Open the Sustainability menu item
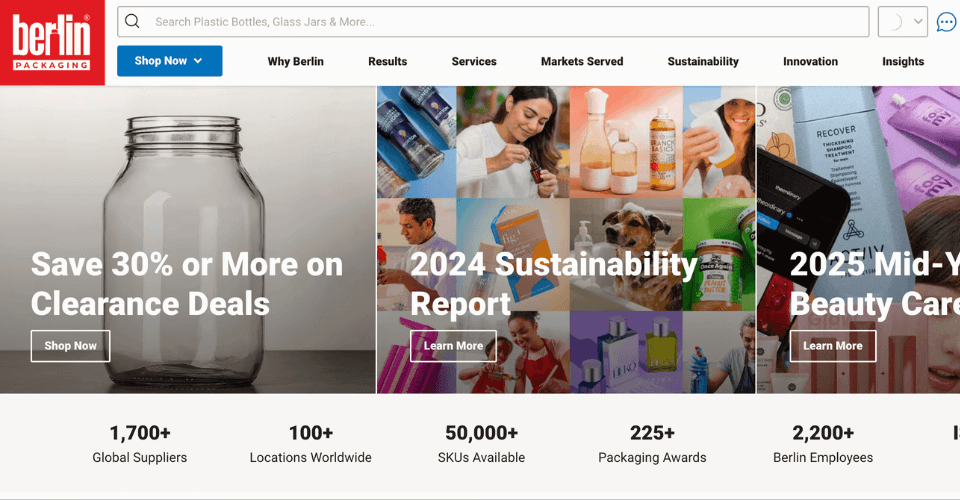Screen dimensions: 960x500 703,61
